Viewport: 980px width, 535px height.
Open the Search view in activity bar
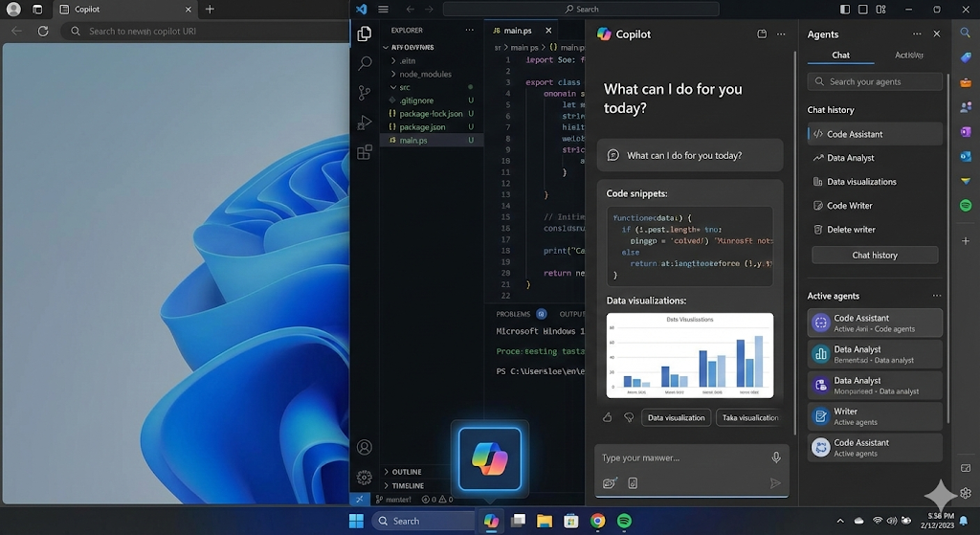[365, 63]
